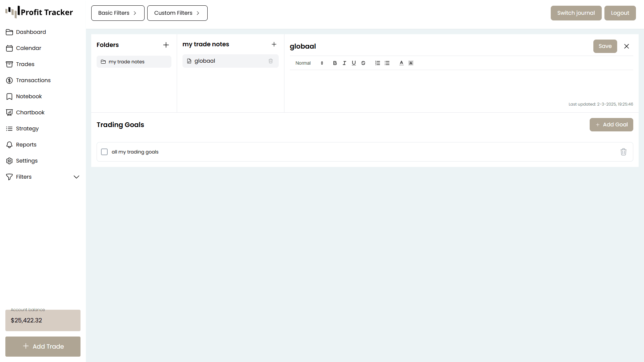The image size is (644, 362).
Task: Open the Basic Filters dropdown
Action: [118, 13]
